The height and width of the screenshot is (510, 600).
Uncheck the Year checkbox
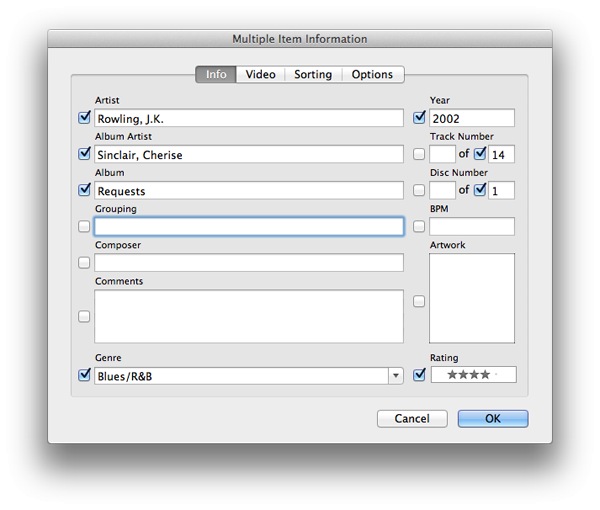coord(419,117)
